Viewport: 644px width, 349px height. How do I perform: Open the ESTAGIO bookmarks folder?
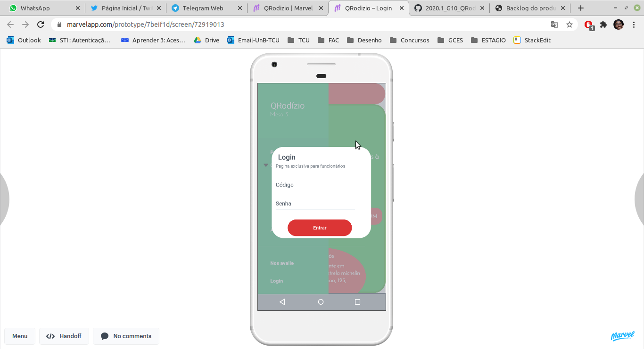point(488,40)
